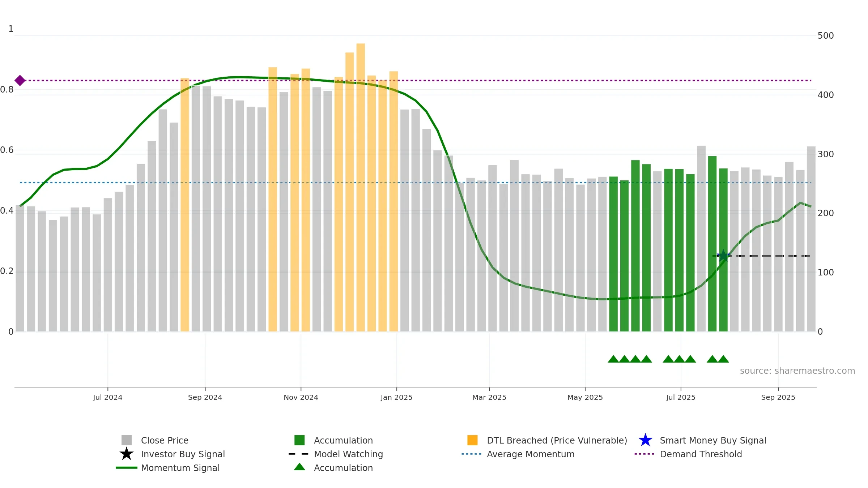Click the black Investor Buy Signal star in legend
Image resolution: width=868 pixels, height=488 pixels.
click(x=127, y=454)
